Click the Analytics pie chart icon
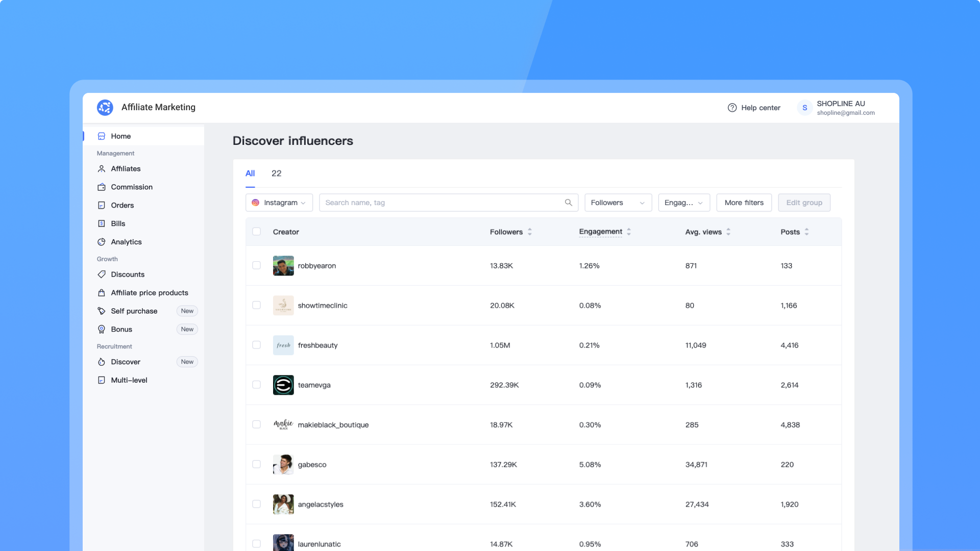 102,242
